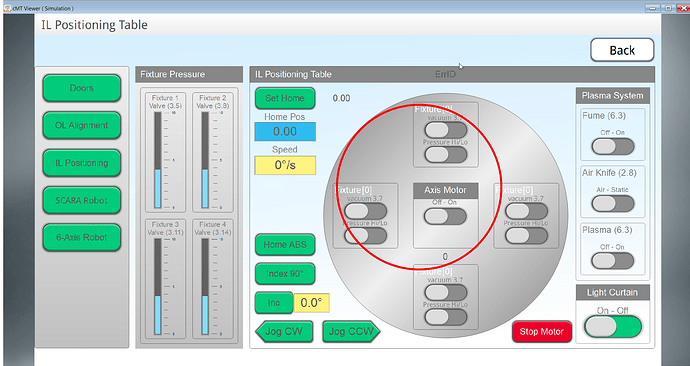The height and width of the screenshot is (366, 690).
Task: Click the blue Home Pos value field
Action: point(285,132)
